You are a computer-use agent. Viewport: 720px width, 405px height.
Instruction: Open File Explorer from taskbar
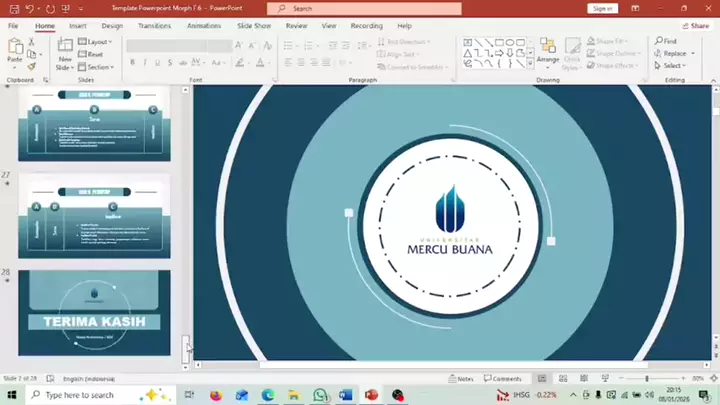(x=294, y=395)
